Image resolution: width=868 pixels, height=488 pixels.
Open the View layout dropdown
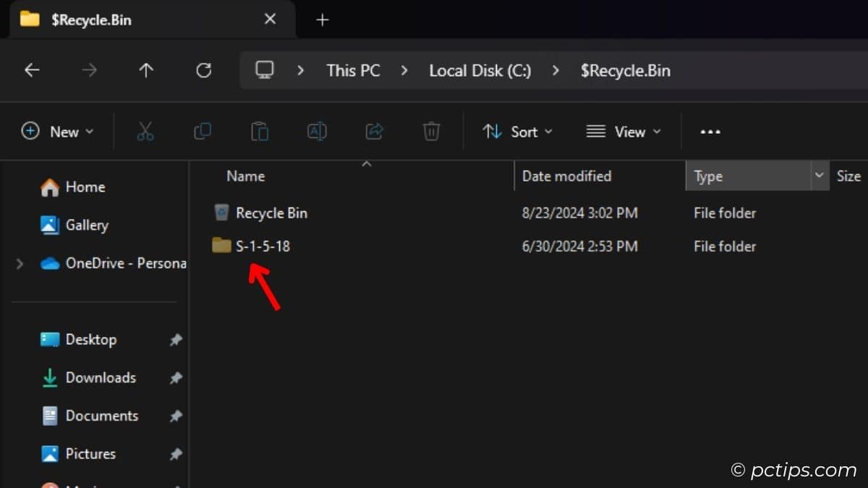[x=624, y=132]
